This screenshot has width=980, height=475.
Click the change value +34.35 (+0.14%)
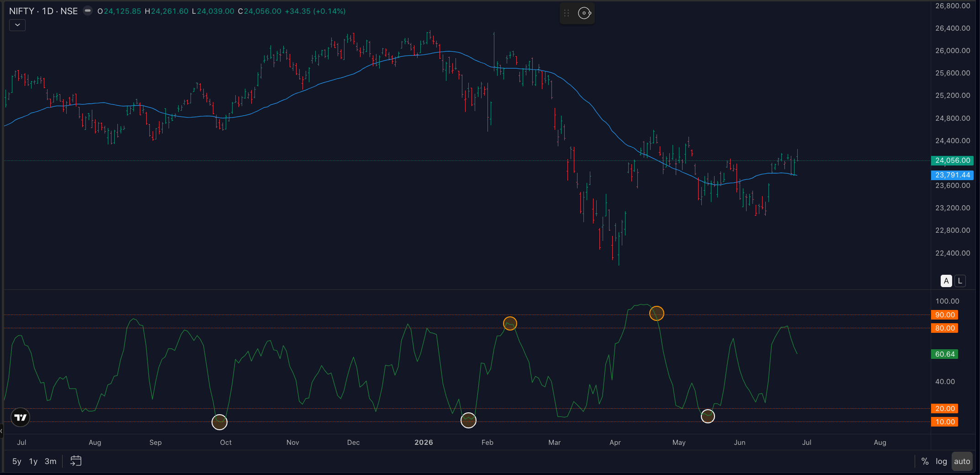click(315, 11)
